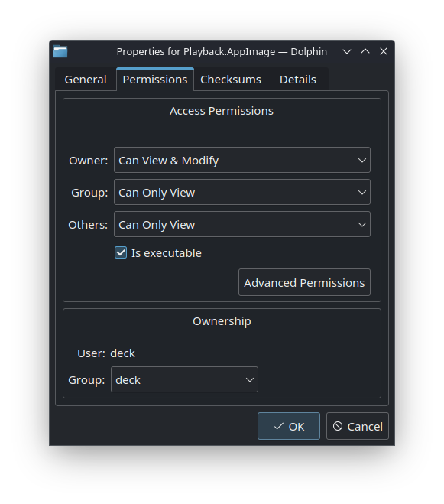Expand the Group access permissions combo box
This screenshot has width=444, height=504.
coord(242,192)
